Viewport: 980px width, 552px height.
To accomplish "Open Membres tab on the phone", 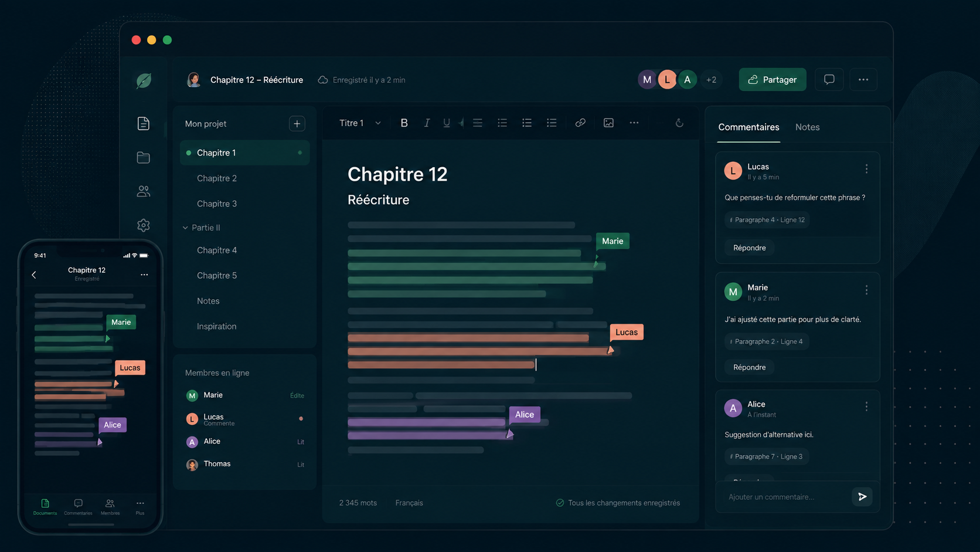I will (x=110, y=507).
